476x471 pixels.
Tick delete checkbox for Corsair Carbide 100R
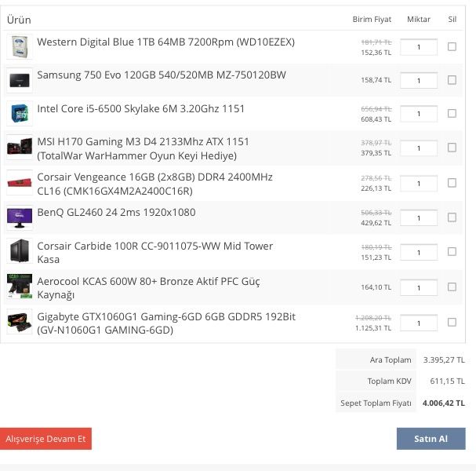[452, 252]
